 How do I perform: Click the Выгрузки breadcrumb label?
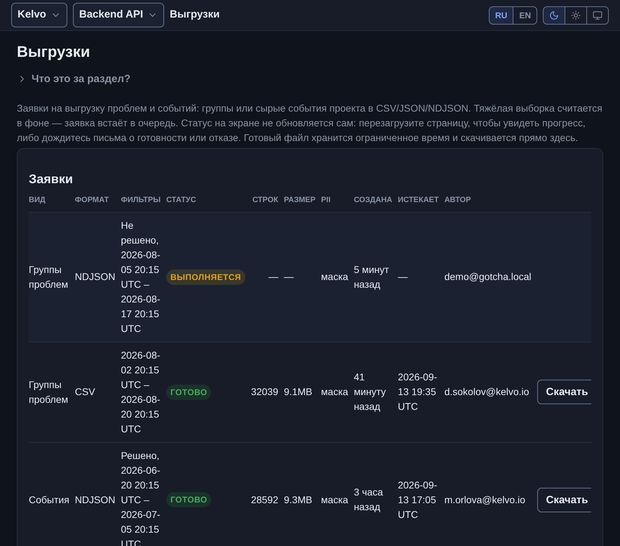194,14
